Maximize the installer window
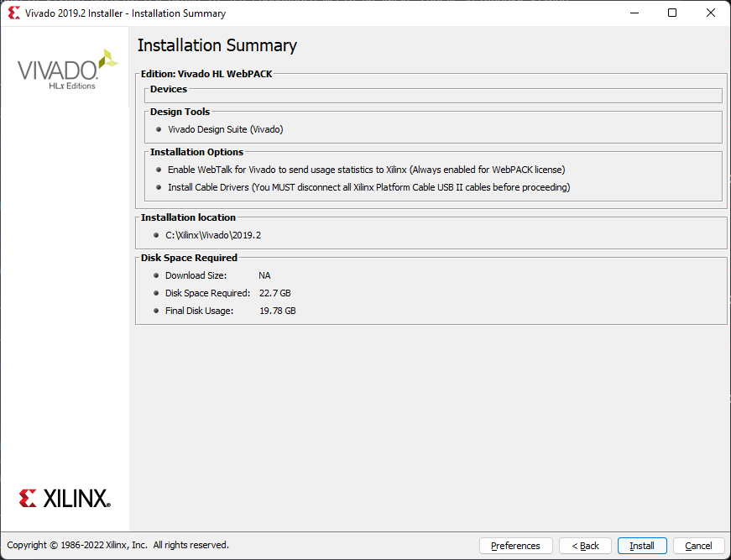This screenshot has height=560, width=731. (671, 13)
